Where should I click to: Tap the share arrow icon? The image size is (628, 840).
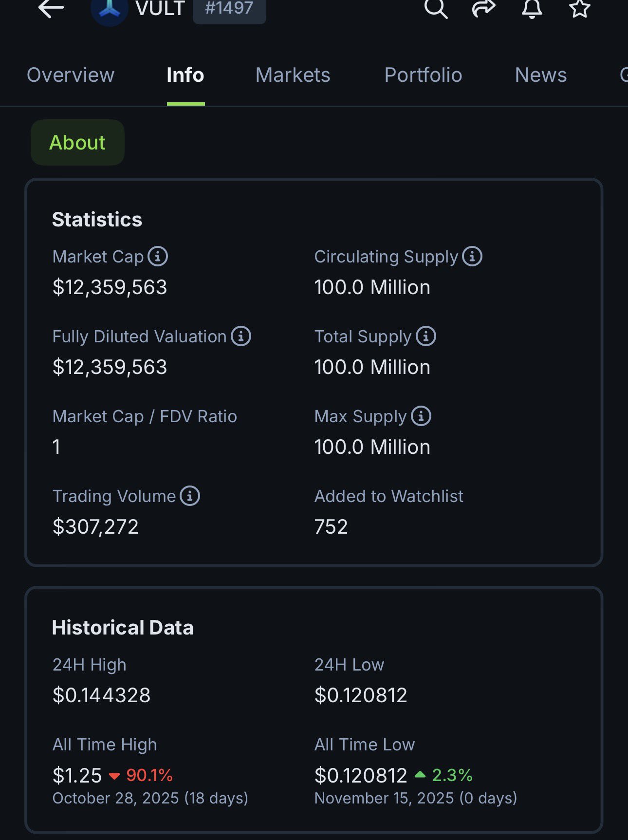[483, 8]
